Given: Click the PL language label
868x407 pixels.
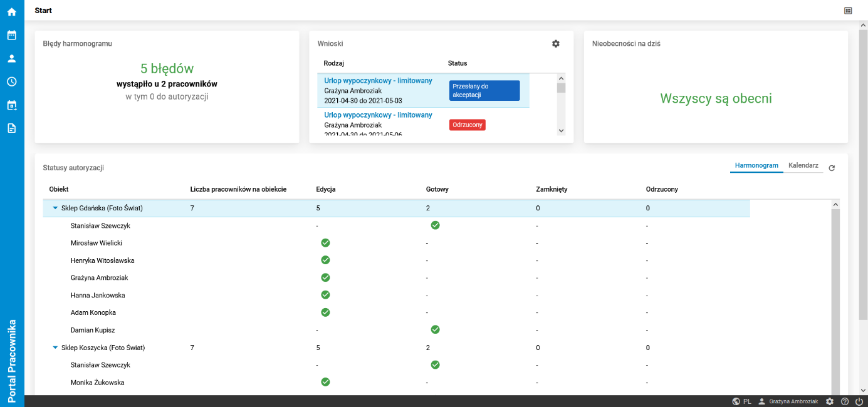Looking at the screenshot, I should click(x=747, y=401).
